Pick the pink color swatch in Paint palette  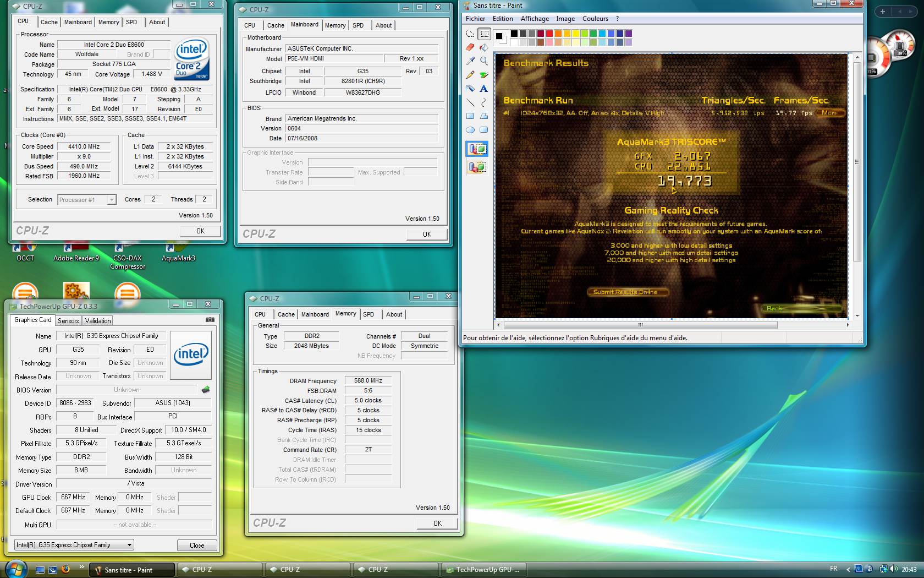(x=549, y=42)
